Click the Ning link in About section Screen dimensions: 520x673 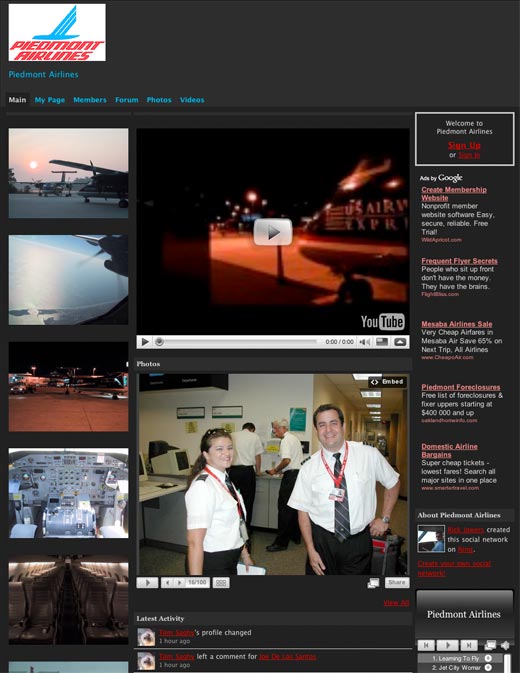[466, 549]
